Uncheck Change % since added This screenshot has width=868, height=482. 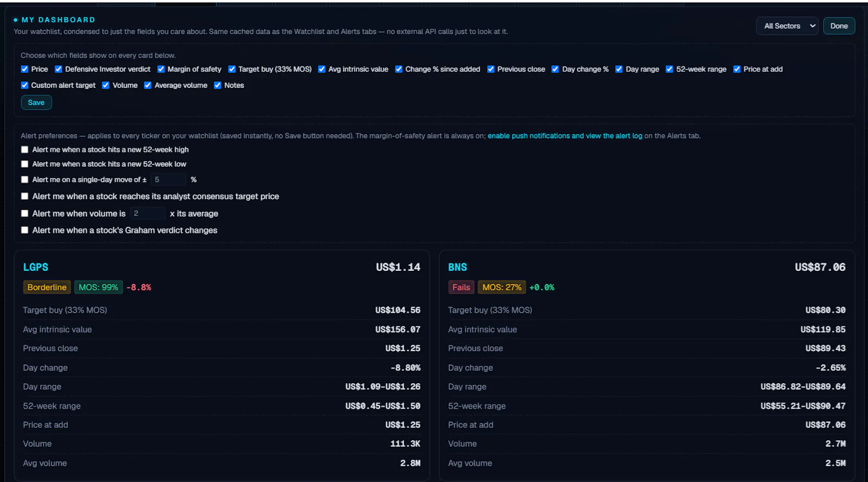(399, 69)
